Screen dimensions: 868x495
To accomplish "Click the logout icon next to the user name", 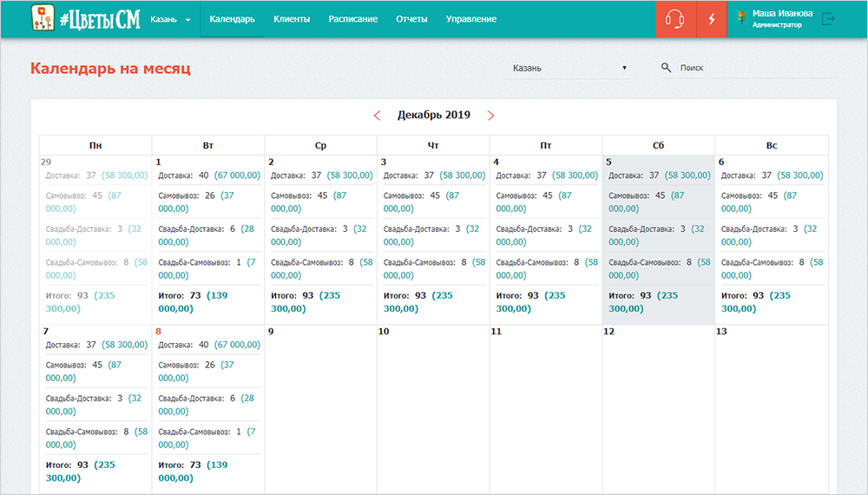I will click(x=829, y=19).
